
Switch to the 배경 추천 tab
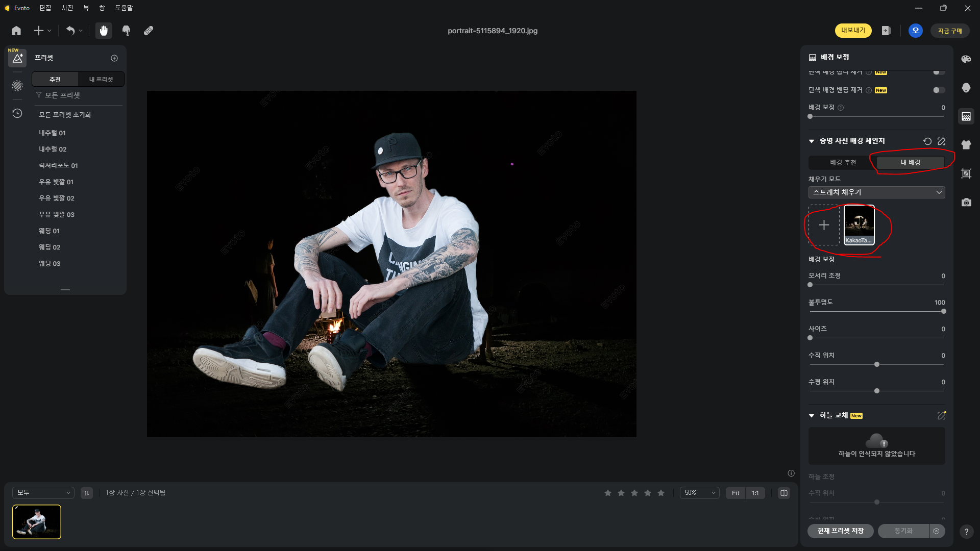coord(843,163)
